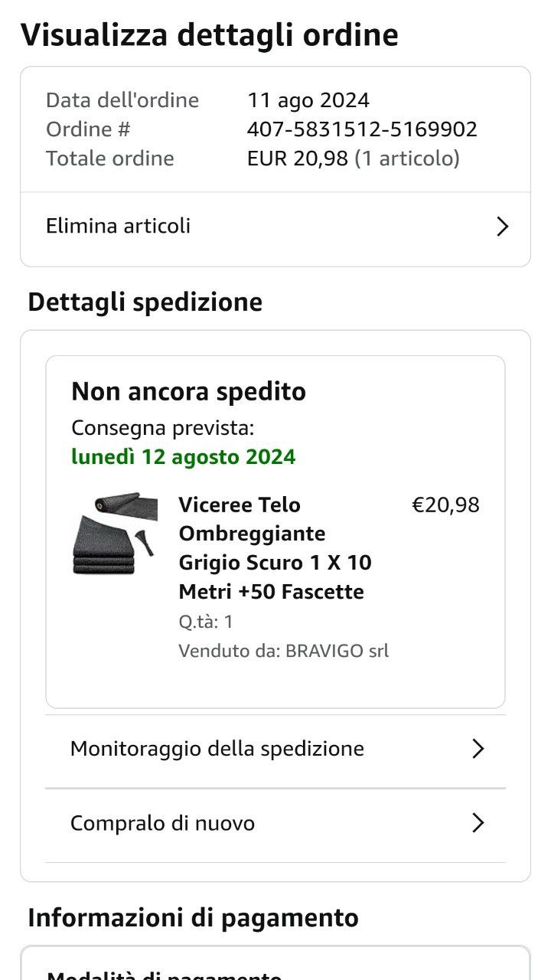Tap the chevron beside Elimina articoli

coord(502,227)
